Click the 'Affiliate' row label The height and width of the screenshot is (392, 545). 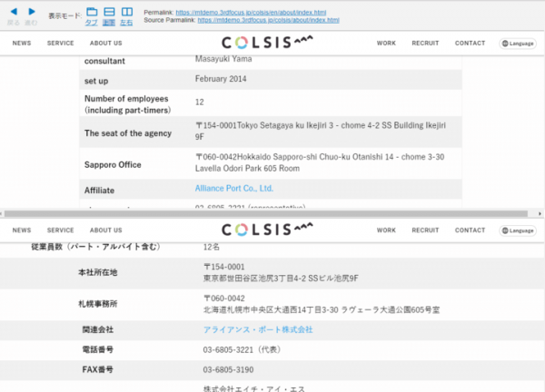(x=99, y=191)
